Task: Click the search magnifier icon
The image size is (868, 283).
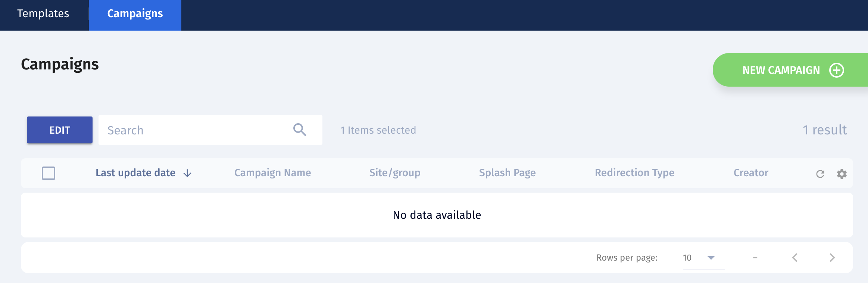Action: click(300, 130)
